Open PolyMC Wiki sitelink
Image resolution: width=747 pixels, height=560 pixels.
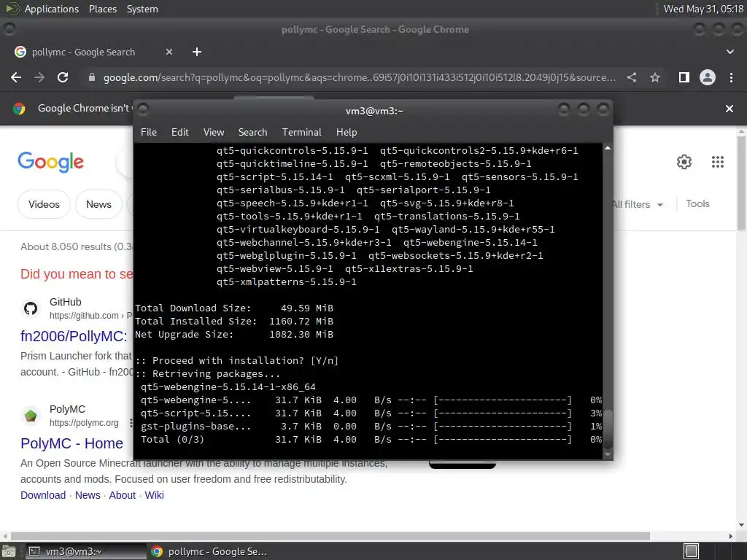155,495
